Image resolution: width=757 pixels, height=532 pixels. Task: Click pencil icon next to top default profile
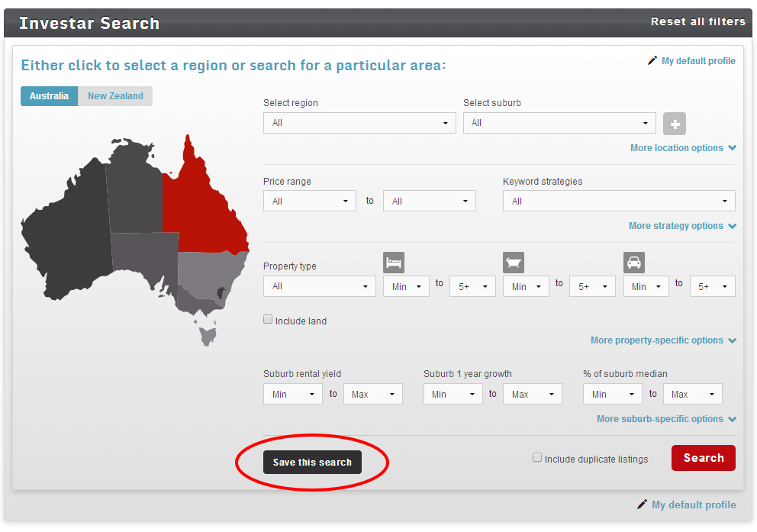(x=652, y=61)
